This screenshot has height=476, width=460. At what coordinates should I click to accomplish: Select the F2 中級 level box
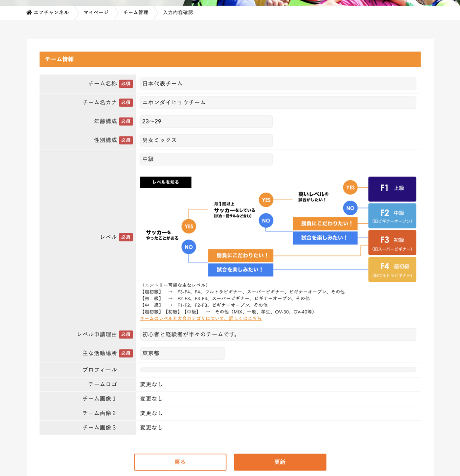click(x=392, y=216)
